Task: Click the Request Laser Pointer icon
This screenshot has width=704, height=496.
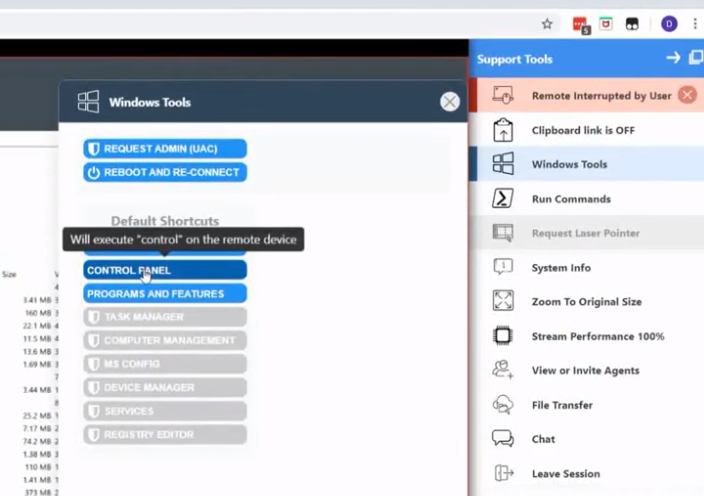Action: point(503,233)
